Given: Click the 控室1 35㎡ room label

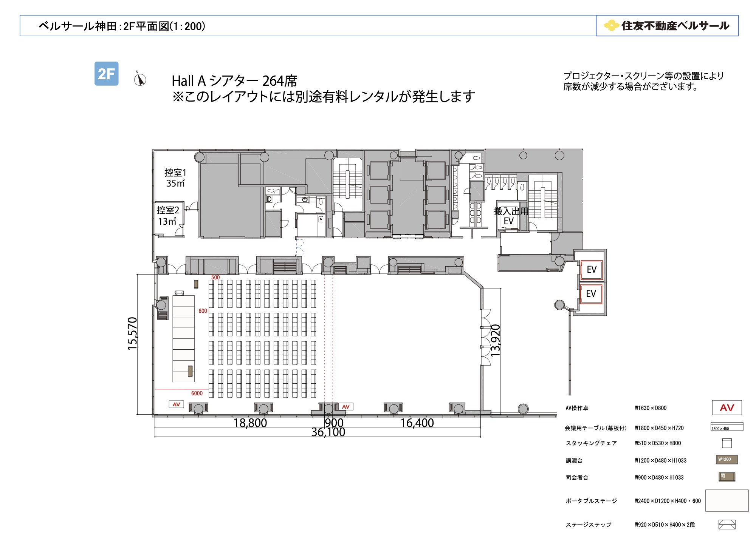Looking at the screenshot, I should tap(175, 178).
